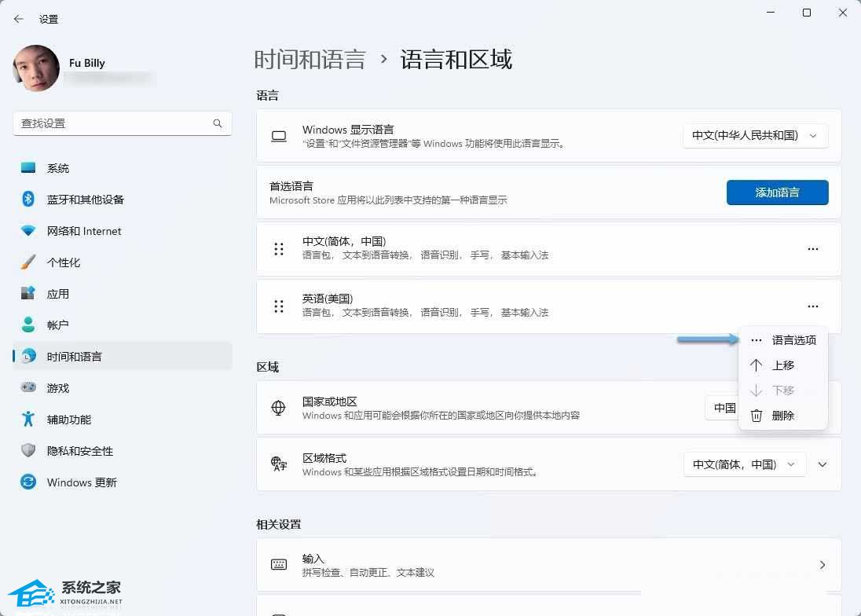Maximize the 设置 window
The height and width of the screenshot is (616, 861).
click(807, 13)
